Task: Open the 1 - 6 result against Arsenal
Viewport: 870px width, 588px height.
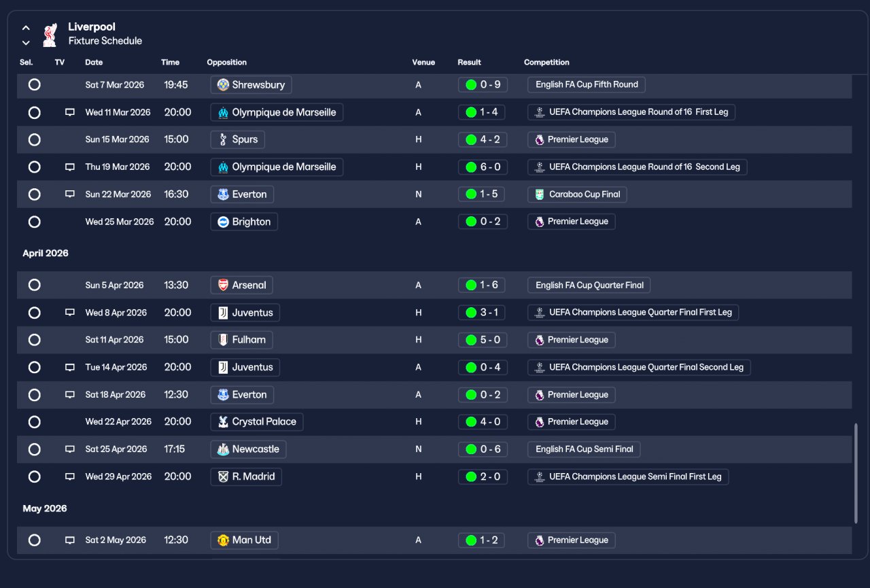Action: click(483, 285)
